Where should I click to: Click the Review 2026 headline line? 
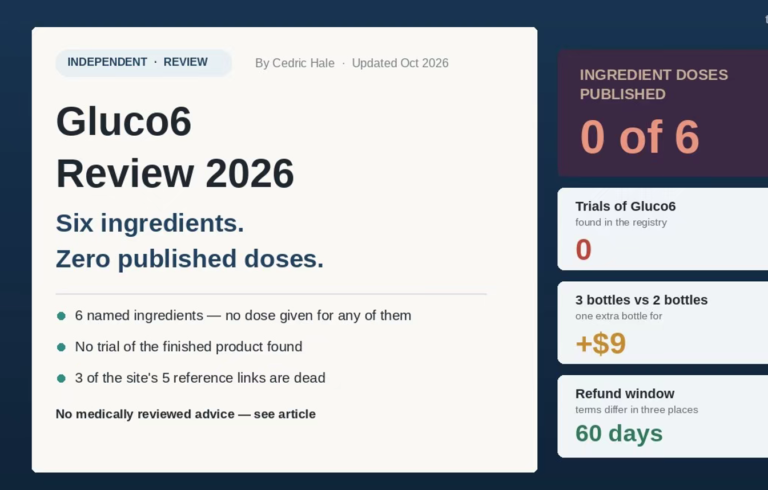[x=175, y=173]
